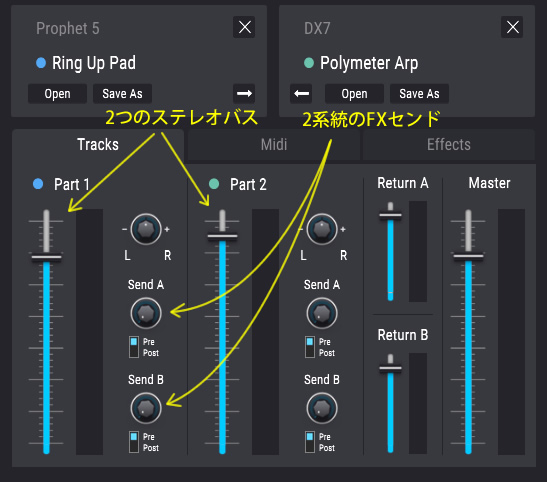Toggle Part 1 Send B Pre/Post switch
Image resolution: width=547 pixels, height=482 pixels.
click(134, 442)
